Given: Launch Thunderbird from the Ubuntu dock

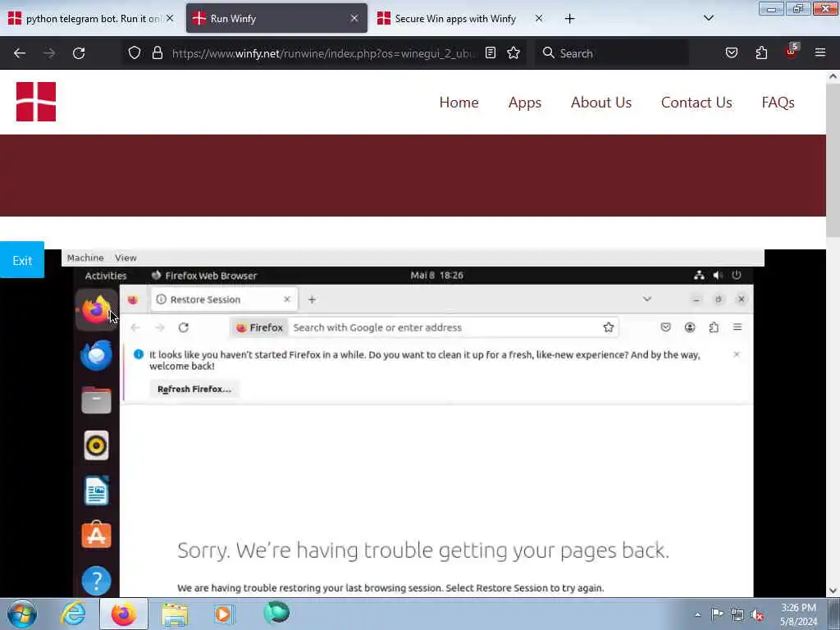Looking at the screenshot, I should point(97,355).
